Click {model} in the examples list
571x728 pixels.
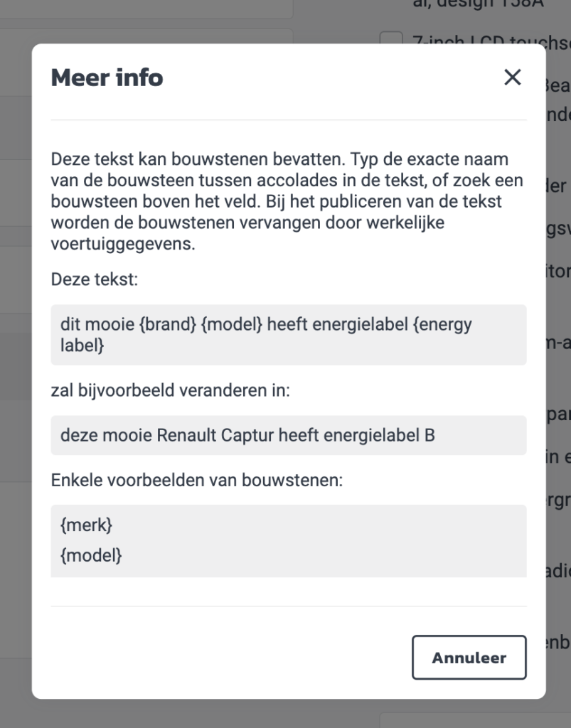[x=91, y=555]
